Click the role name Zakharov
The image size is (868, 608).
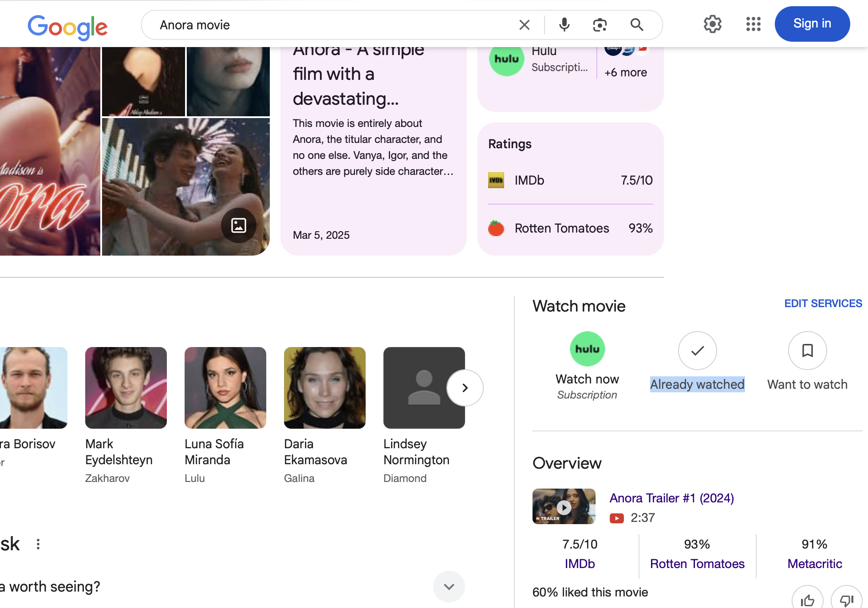click(107, 478)
